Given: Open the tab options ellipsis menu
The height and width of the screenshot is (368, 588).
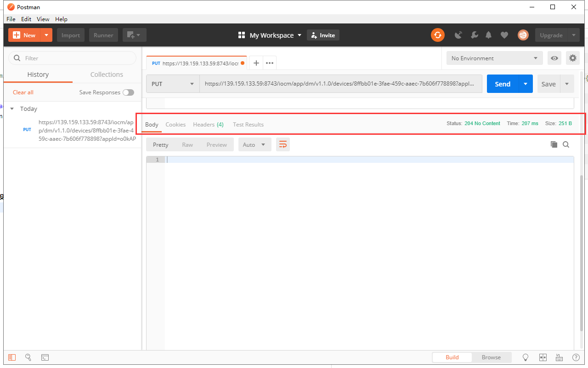Looking at the screenshot, I should (x=270, y=63).
